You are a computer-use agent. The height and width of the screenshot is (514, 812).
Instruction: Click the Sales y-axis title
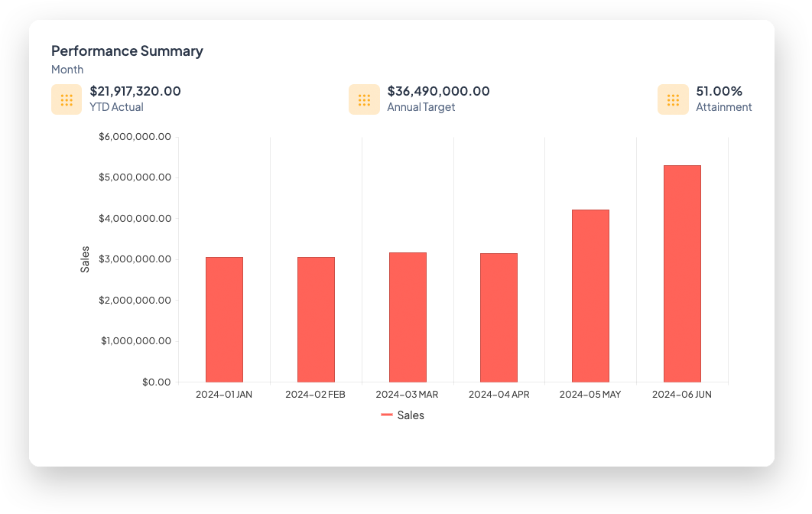pos(85,259)
